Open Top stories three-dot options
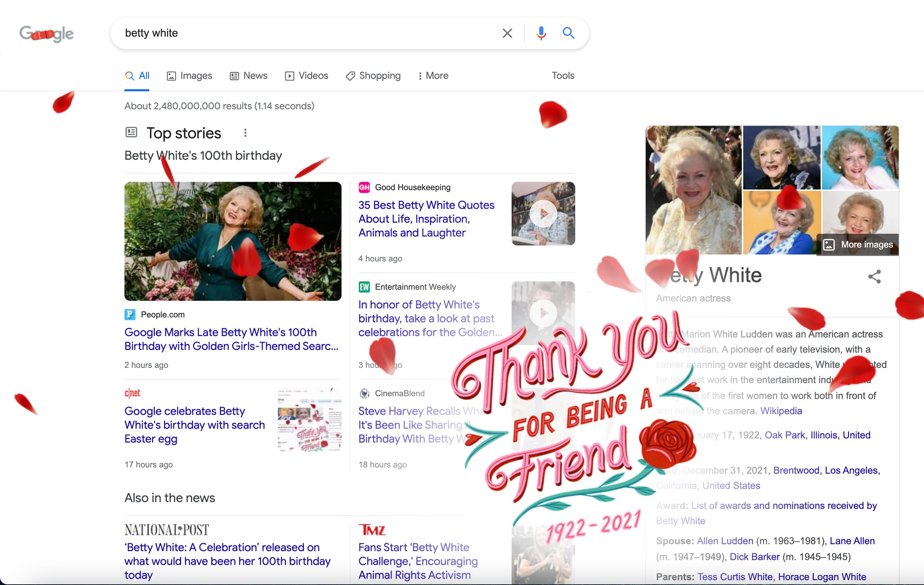This screenshot has height=585, width=924. [245, 133]
